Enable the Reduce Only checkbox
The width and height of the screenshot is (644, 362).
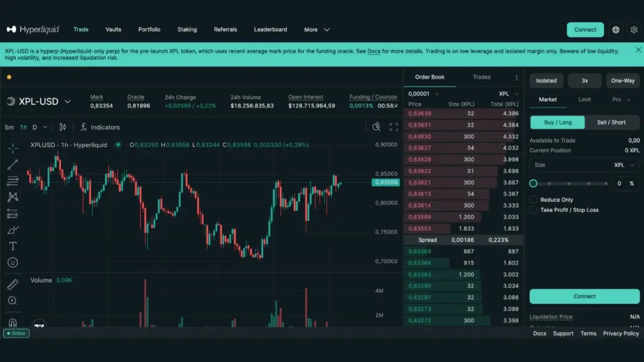tap(533, 200)
